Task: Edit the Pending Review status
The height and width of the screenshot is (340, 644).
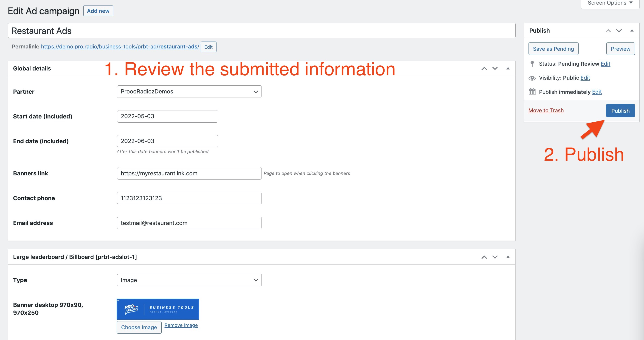Action: click(x=605, y=64)
